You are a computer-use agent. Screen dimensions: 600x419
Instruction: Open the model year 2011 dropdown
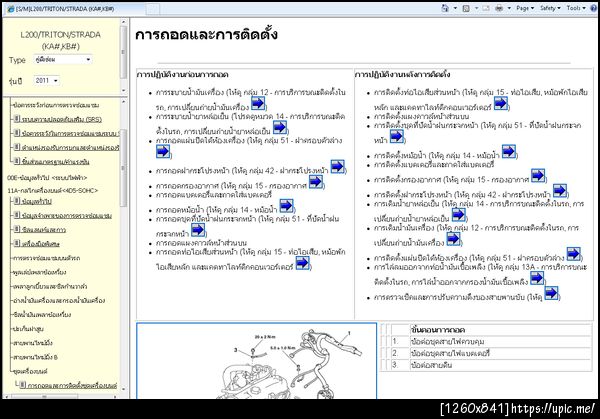pyautogui.click(x=46, y=81)
